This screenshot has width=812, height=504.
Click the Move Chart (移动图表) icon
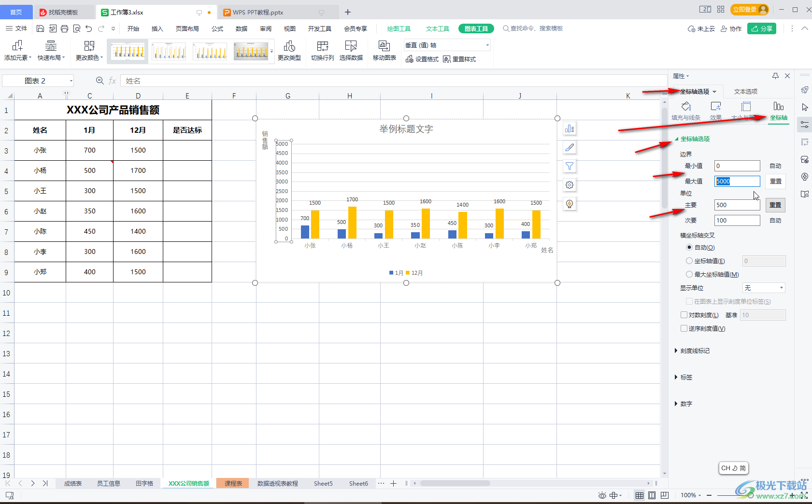coord(384,46)
